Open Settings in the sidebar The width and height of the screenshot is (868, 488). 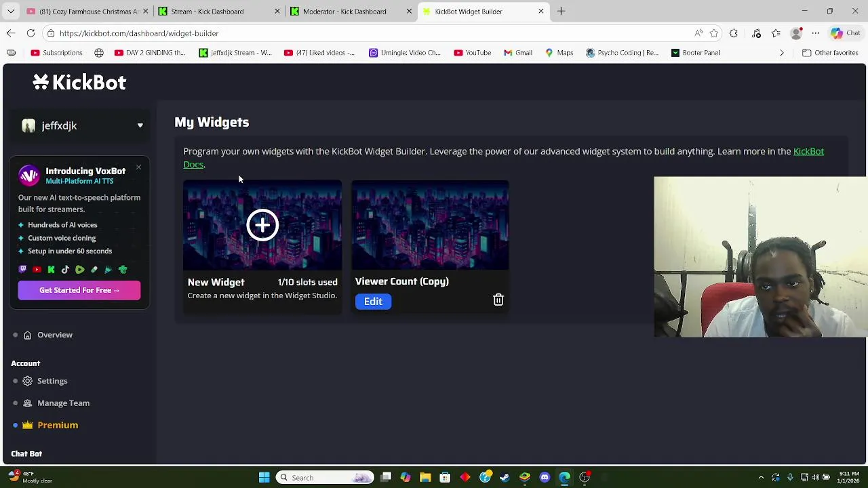52,381
